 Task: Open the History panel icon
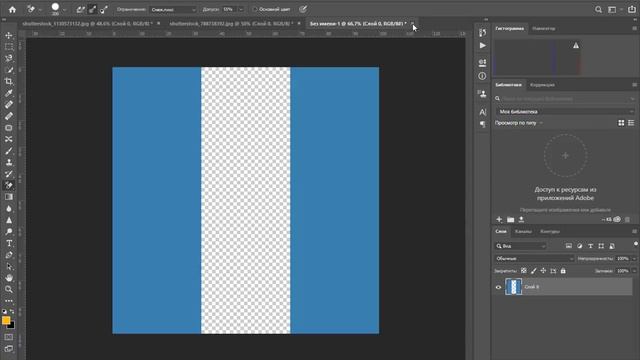(x=482, y=32)
